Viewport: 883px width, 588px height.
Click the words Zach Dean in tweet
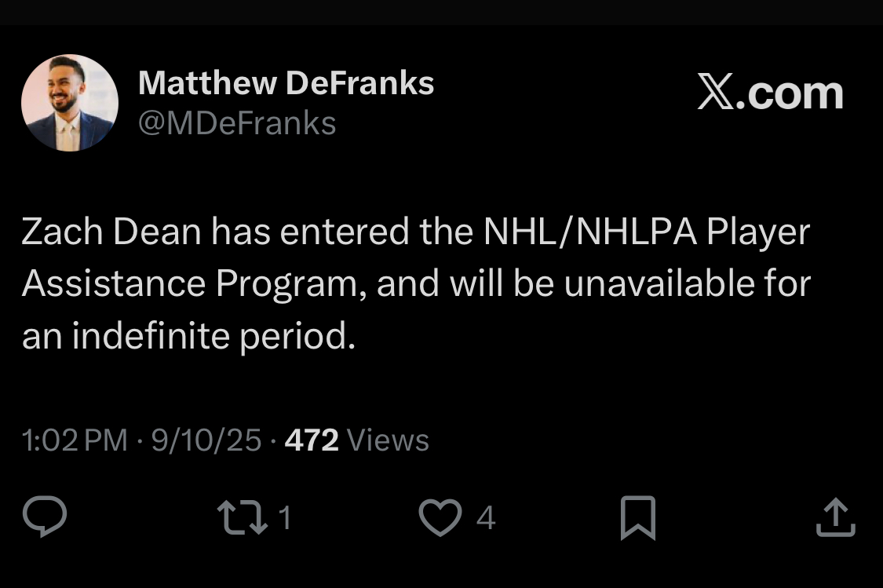(111, 232)
